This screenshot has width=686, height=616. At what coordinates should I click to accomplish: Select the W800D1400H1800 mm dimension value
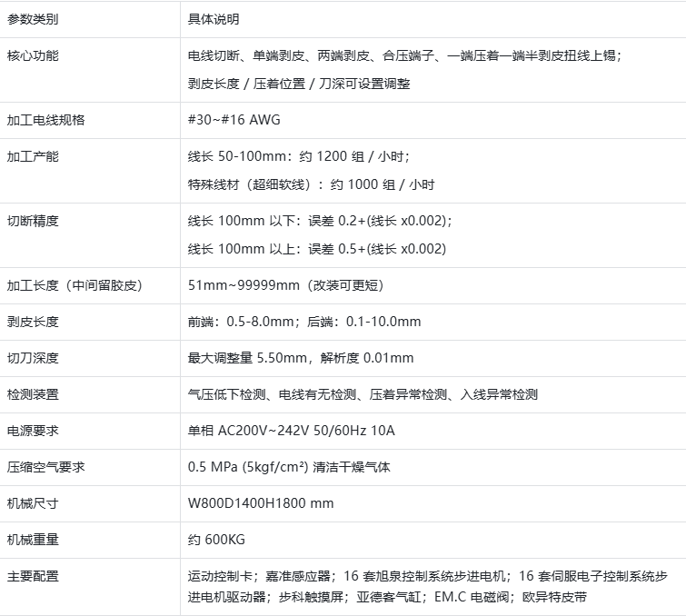point(261,503)
